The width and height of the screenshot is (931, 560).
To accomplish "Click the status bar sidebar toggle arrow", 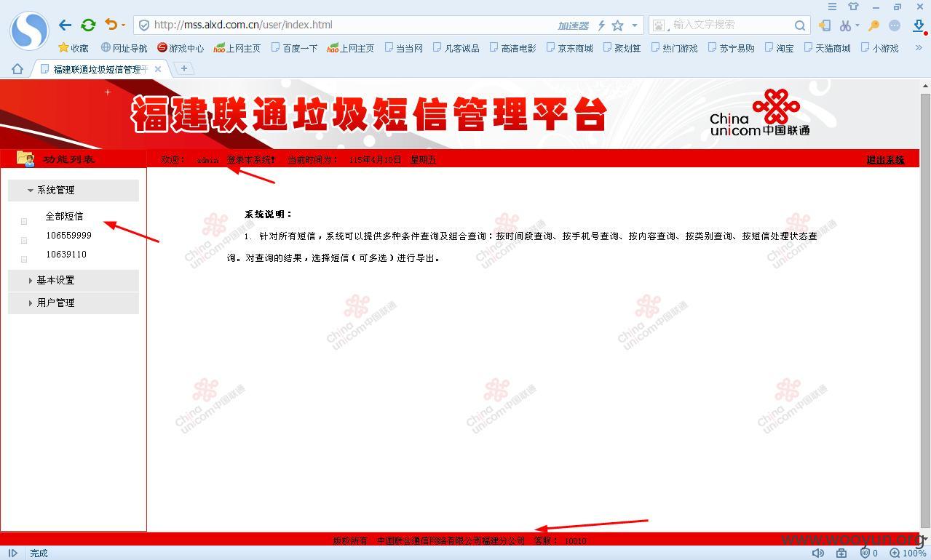I will click(x=12, y=553).
